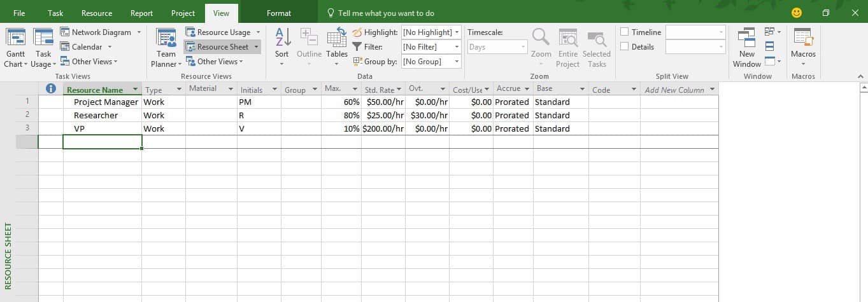Click the Task Usage icon
This screenshot has width=868, height=302.
tap(43, 39)
